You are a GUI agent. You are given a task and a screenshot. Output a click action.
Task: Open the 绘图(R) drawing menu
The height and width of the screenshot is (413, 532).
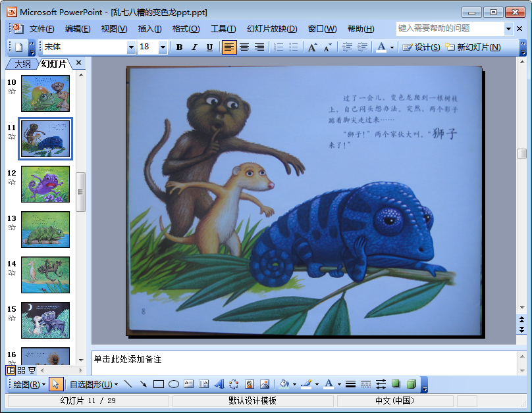coord(29,384)
